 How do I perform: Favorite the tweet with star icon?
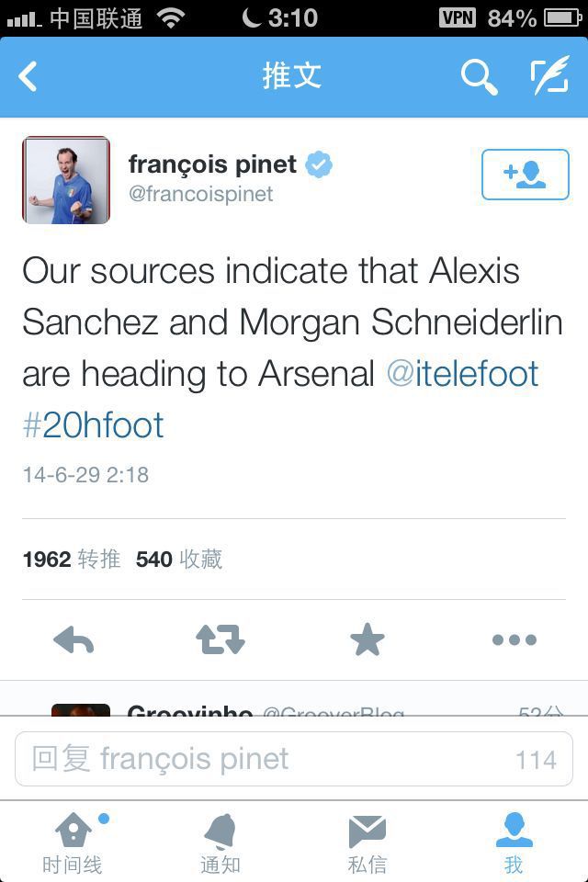pyautogui.click(x=367, y=640)
